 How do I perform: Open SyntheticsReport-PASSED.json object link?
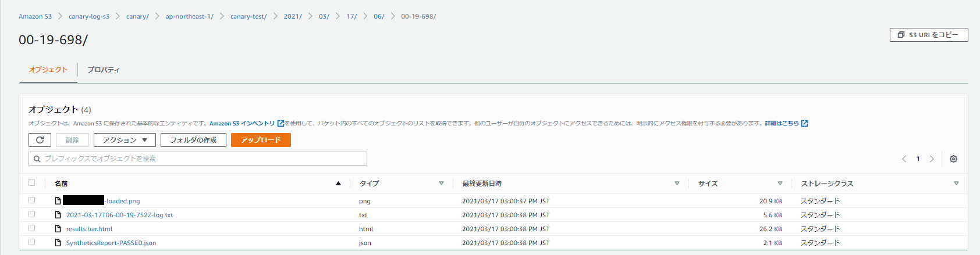click(111, 243)
